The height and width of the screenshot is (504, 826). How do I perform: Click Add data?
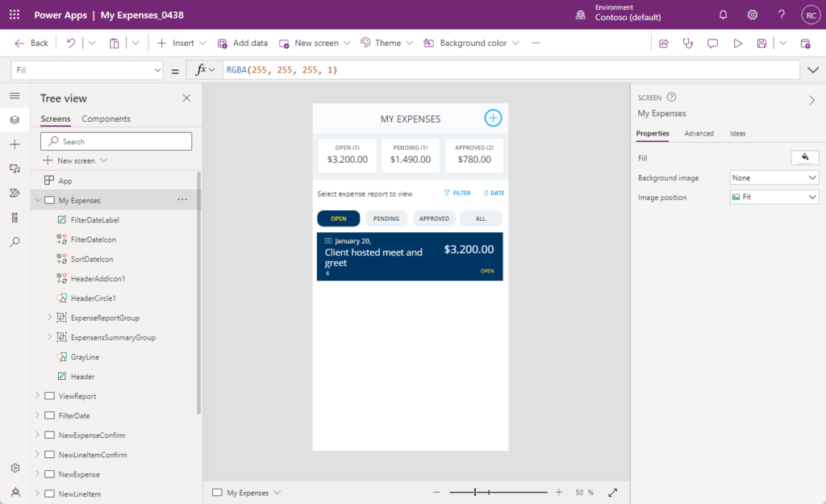(x=242, y=44)
